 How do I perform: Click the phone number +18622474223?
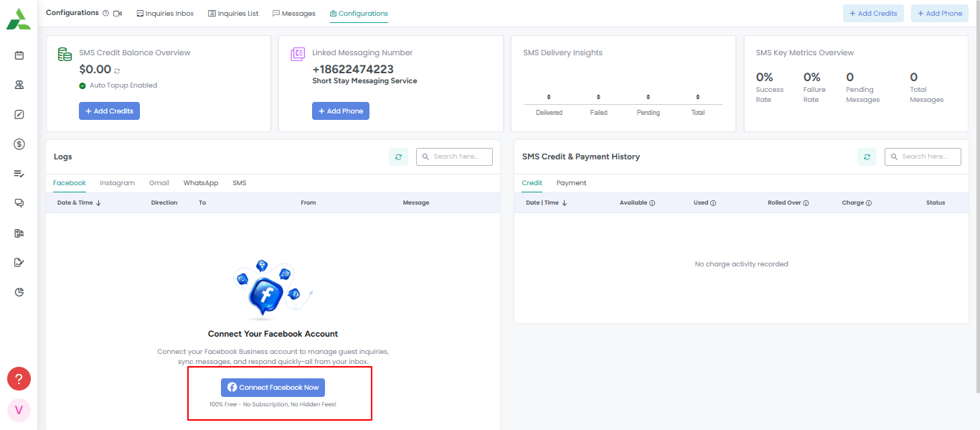point(353,70)
